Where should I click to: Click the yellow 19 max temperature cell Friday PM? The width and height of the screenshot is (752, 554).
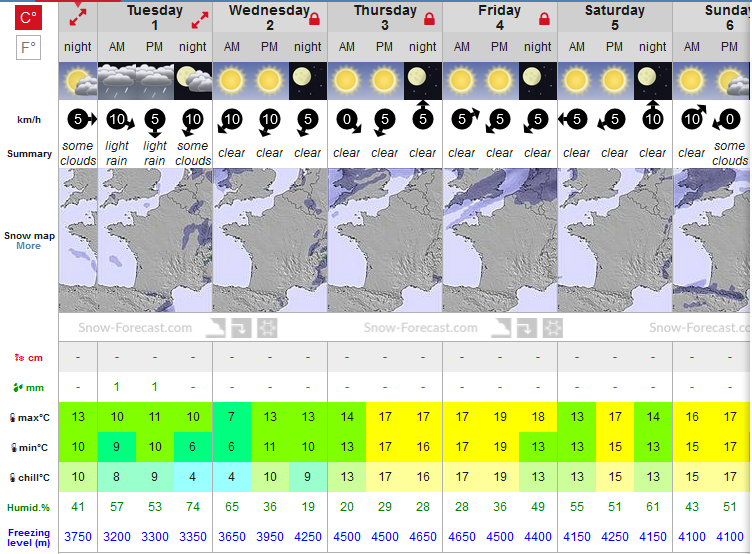tap(500, 417)
